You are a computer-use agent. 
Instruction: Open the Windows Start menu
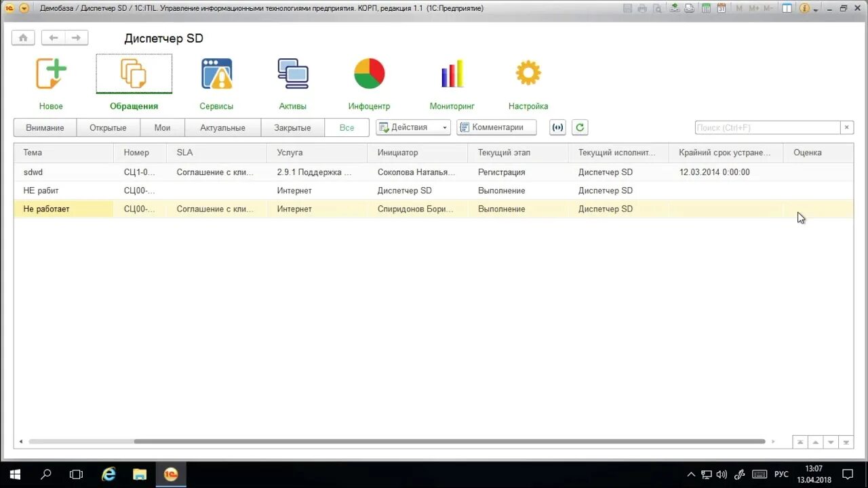point(15,474)
